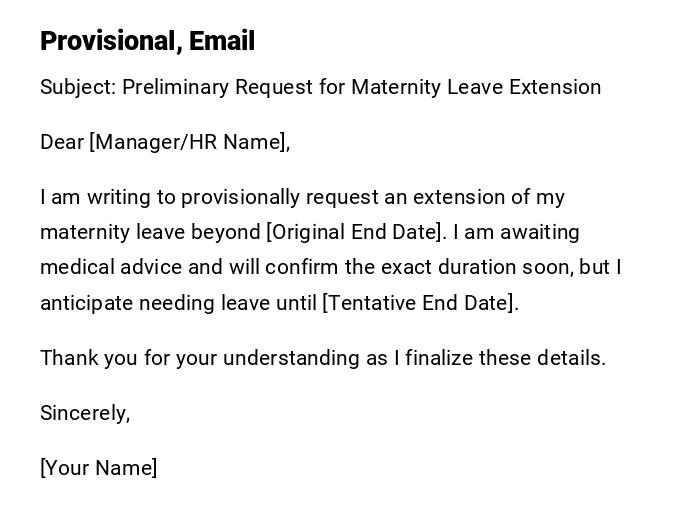Screen dimensions: 700x530
Task: Click the word "awaiting" in the body
Action: coord(540,232)
